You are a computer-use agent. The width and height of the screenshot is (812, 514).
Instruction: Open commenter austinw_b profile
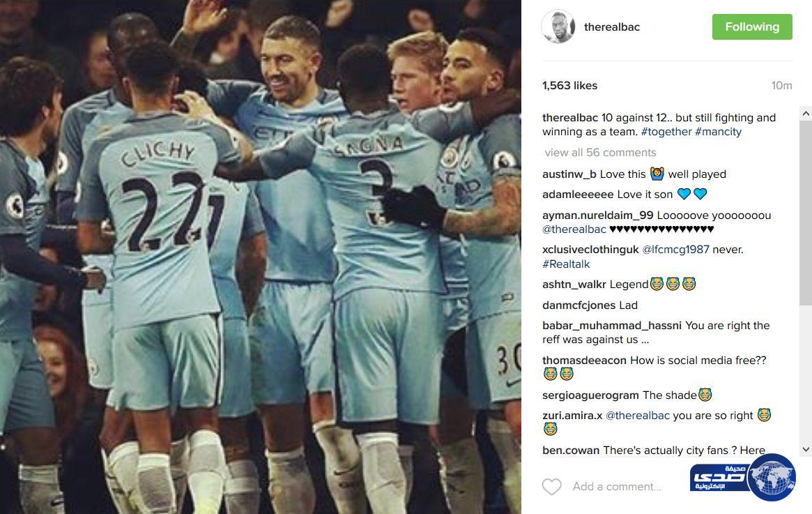pyautogui.click(x=569, y=174)
